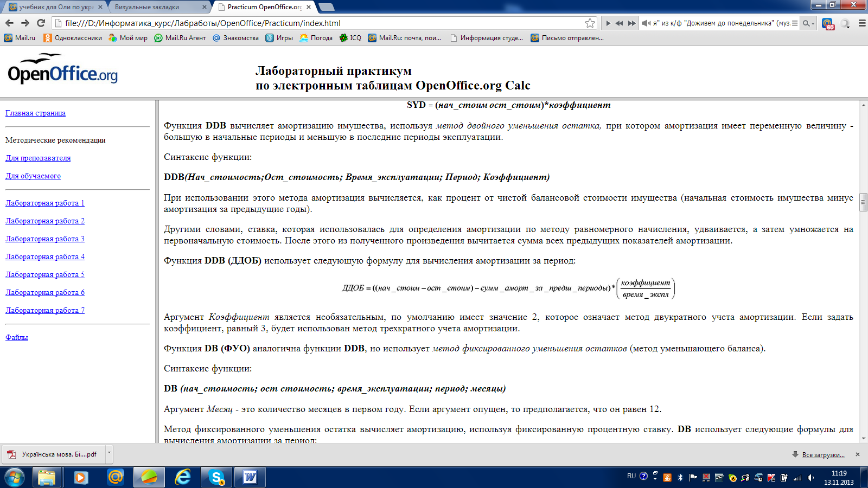The image size is (868, 488).
Task: Close the 'Визуальные закладки' tab
Action: click(205, 7)
